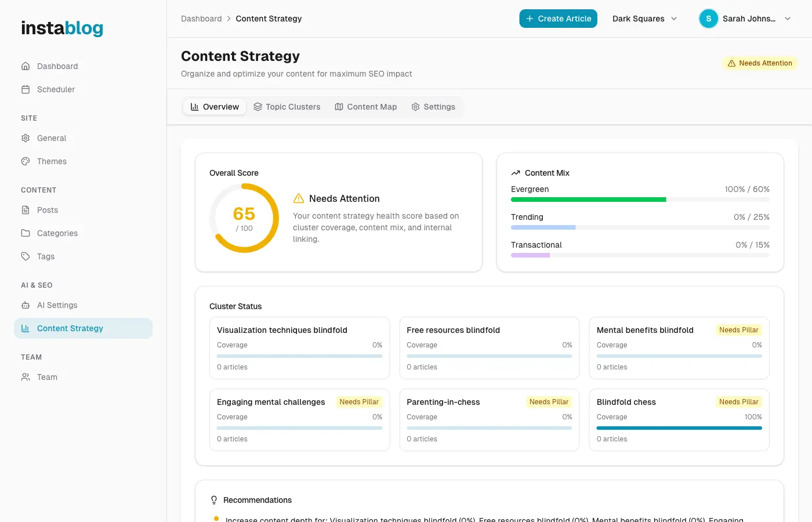Viewport: 812px width, 522px height.
Task: Open the Dark Squares site switcher dropdown
Action: (x=644, y=19)
